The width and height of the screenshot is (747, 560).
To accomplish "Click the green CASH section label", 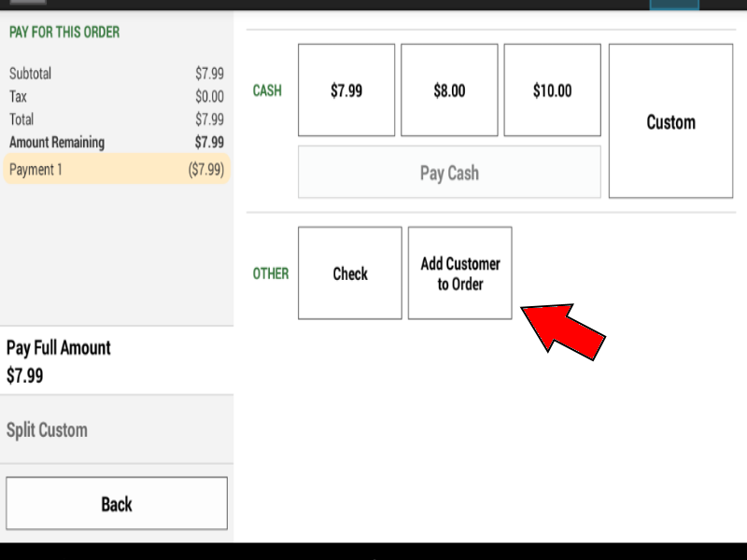I will [x=267, y=91].
